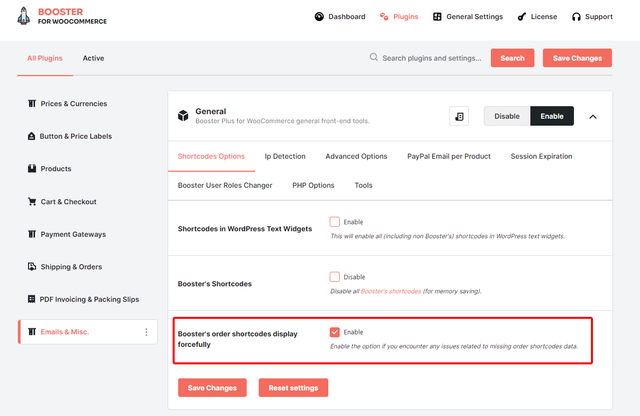Select the Session Expiration tab
The height and width of the screenshot is (416, 640).
coord(541,156)
